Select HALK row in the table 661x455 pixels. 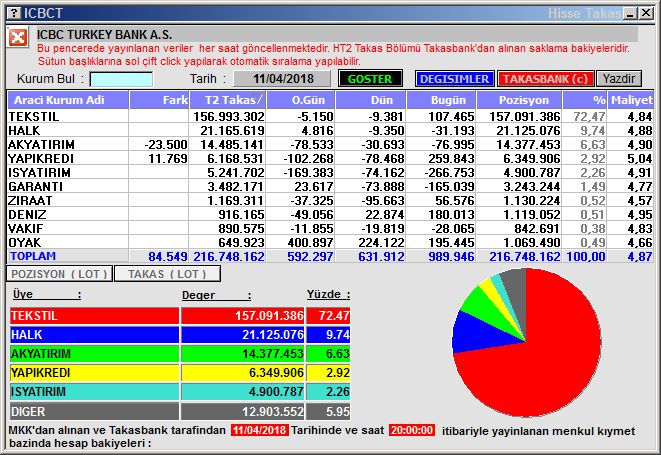[x=330, y=130]
